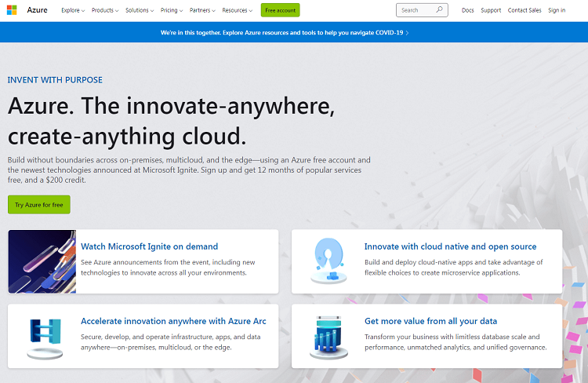Open Get more value from all your data
The height and width of the screenshot is (383, 588).
click(431, 321)
